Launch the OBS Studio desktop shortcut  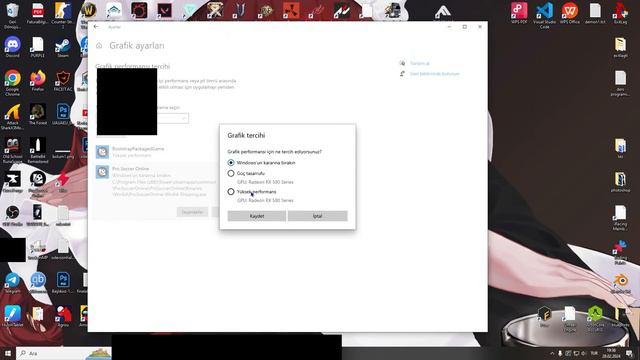tap(12, 216)
